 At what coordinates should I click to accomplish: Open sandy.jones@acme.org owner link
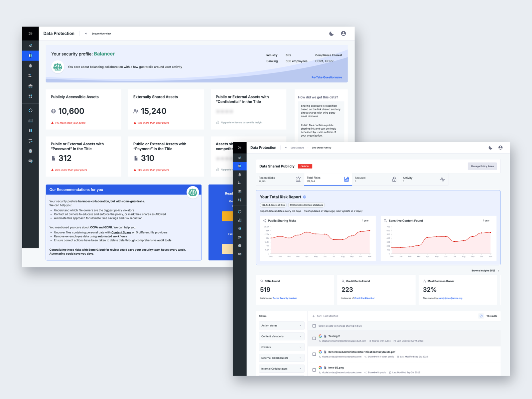[x=450, y=298]
